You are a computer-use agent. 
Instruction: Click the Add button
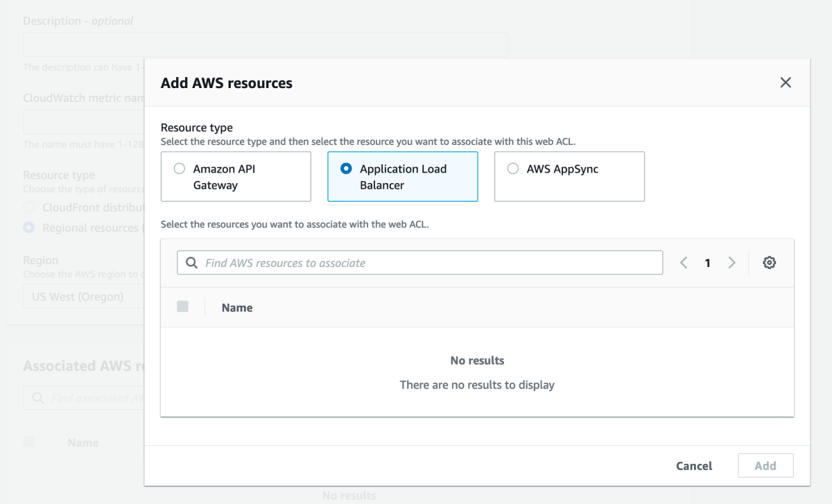[x=765, y=465]
